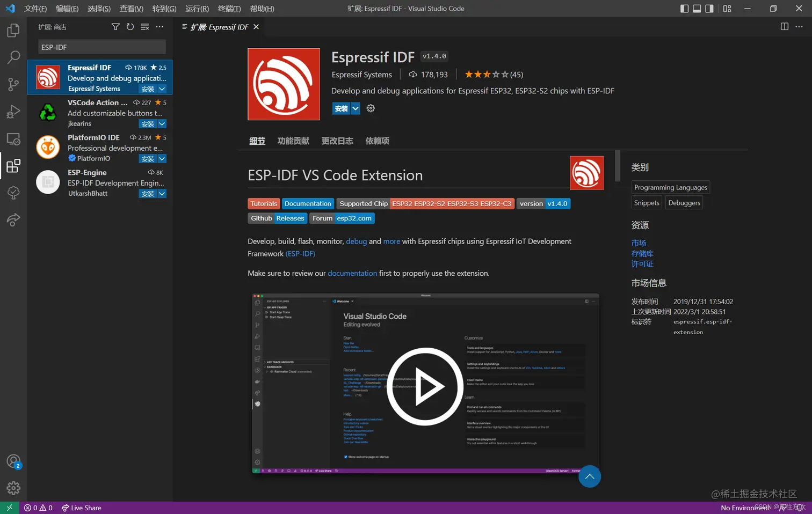Open the Search view in activity bar
The width and height of the screenshot is (812, 514).
coord(13,57)
